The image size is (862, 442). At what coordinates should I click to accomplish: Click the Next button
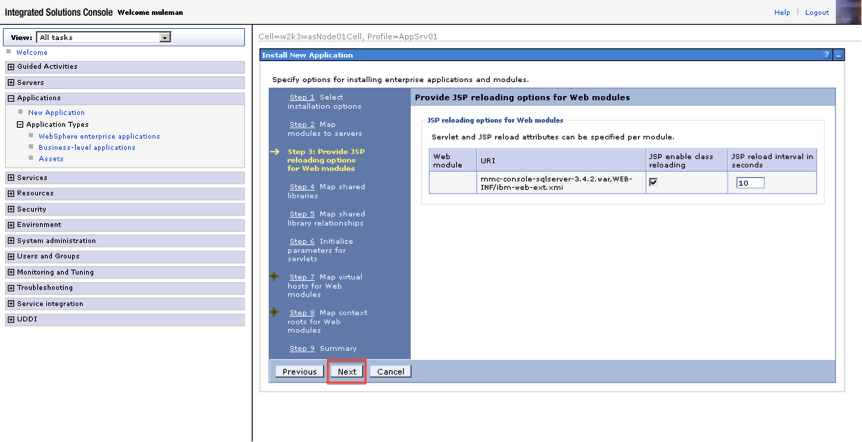pyautogui.click(x=346, y=371)
